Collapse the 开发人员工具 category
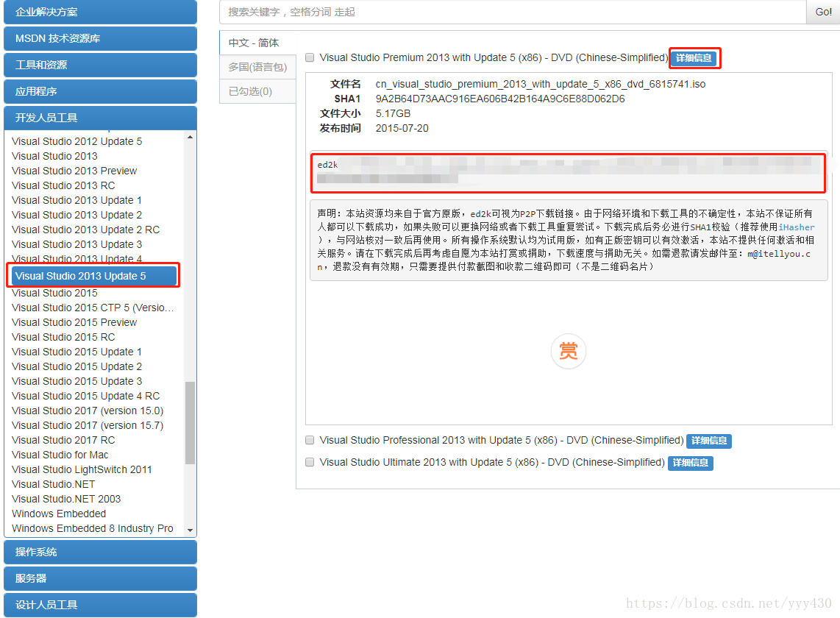The width and height of the screenshot is (840, 618). point(100,118)
